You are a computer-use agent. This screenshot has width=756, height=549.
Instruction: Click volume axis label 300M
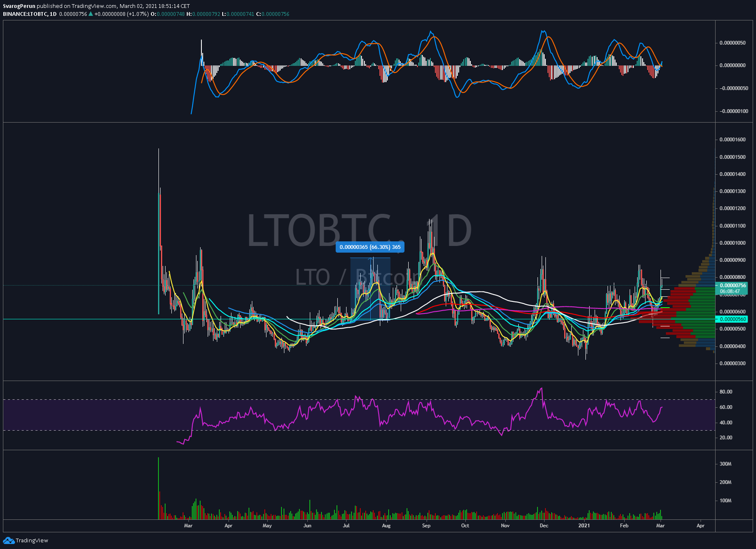pos(725,464)
